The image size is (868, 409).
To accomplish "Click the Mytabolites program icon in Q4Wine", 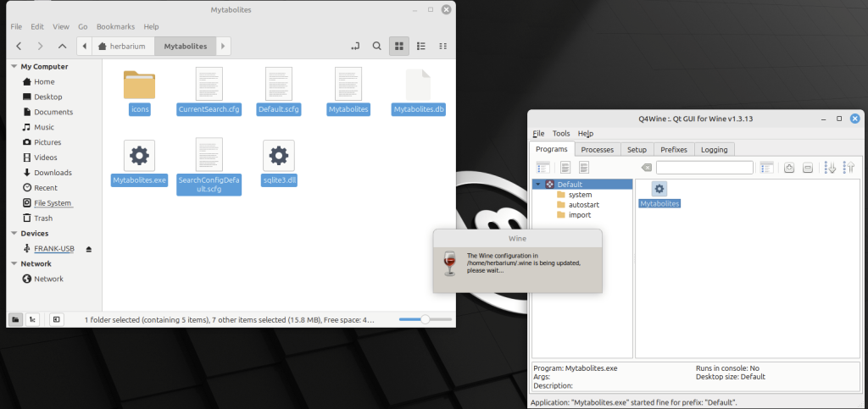I will pos(659,189).
